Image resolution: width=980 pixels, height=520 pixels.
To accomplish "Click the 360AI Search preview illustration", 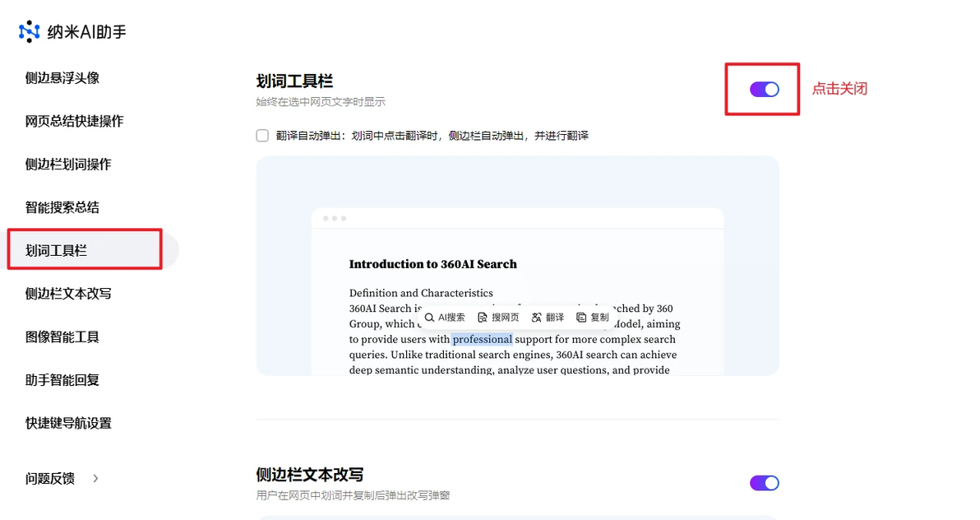I will [x=517, y=266].
